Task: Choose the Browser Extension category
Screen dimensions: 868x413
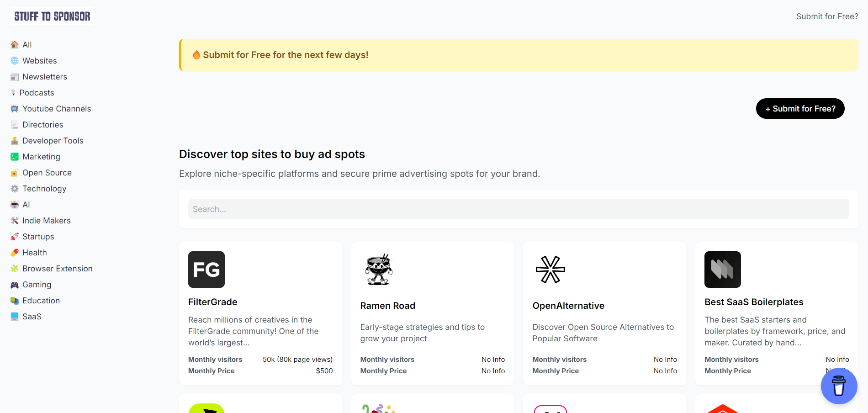Action: click(x=57, y=269)
